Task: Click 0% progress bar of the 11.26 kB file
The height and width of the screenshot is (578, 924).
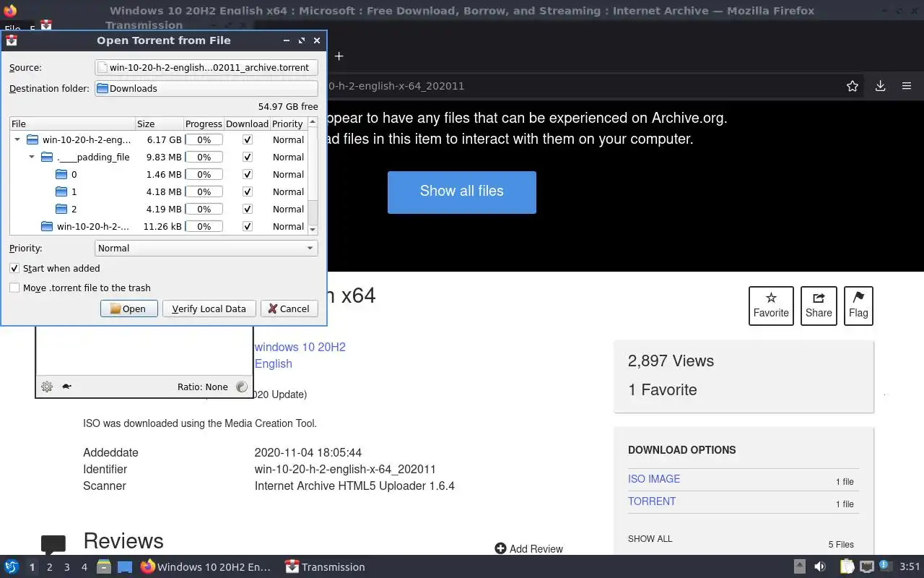Action: pyautogui.click(x=204, y=226)
